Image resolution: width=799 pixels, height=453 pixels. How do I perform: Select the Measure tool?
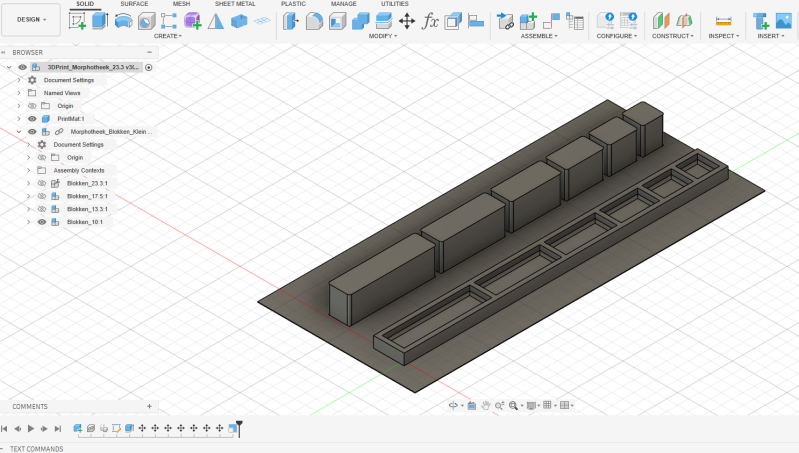[x=724, y=21]
